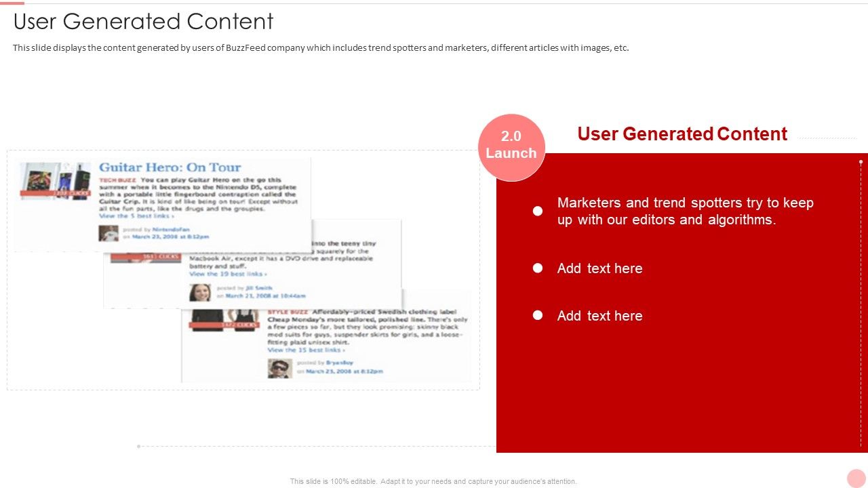Open the BryanBoy author link
Image resolution: width=868 pixels, height=488 pixels.
point(339,363)
